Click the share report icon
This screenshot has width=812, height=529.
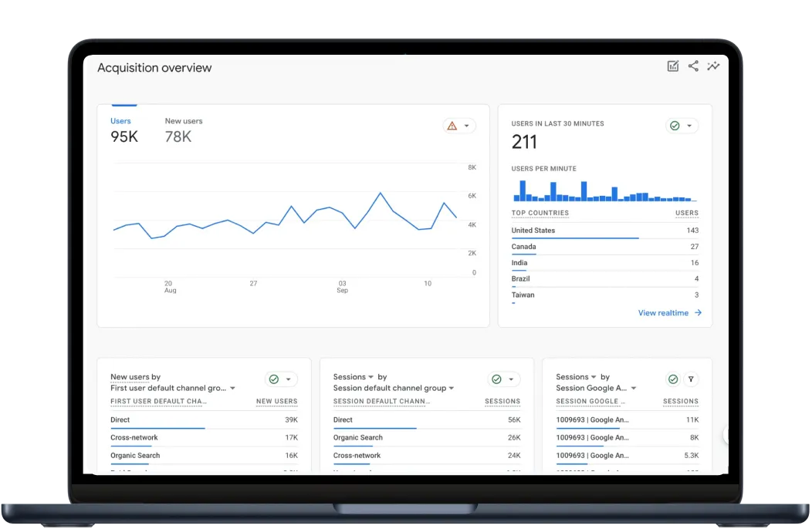693,66
